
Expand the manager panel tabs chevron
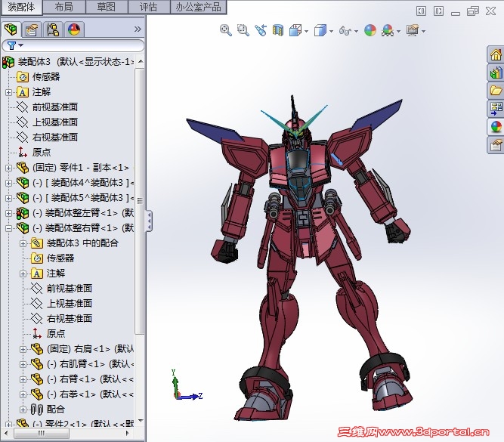point(138,29)
